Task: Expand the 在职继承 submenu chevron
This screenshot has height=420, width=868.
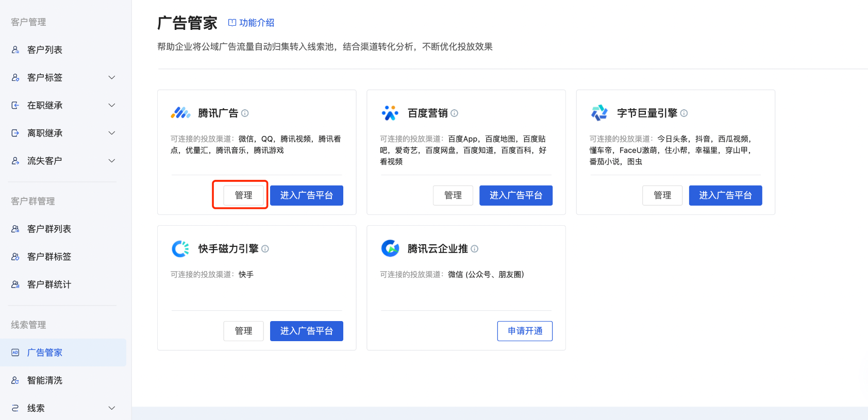Action: click(x=112, y=105)
